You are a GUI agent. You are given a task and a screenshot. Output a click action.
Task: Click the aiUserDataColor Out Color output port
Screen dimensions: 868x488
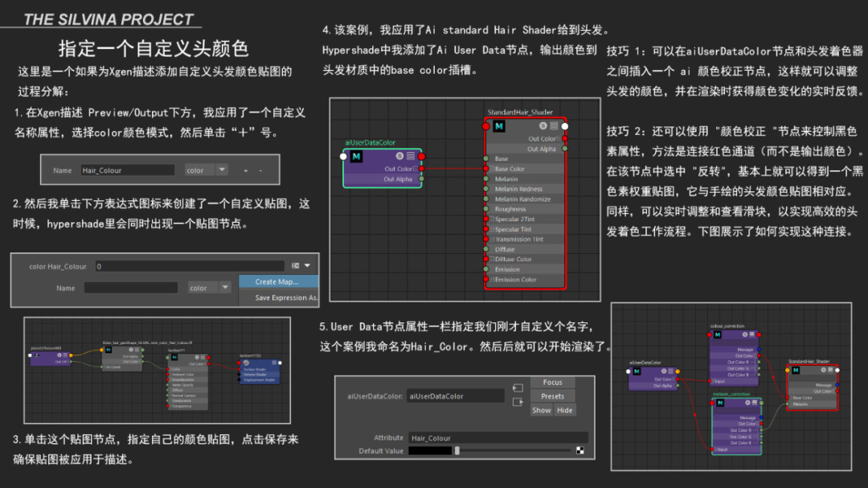pos(422,169)
